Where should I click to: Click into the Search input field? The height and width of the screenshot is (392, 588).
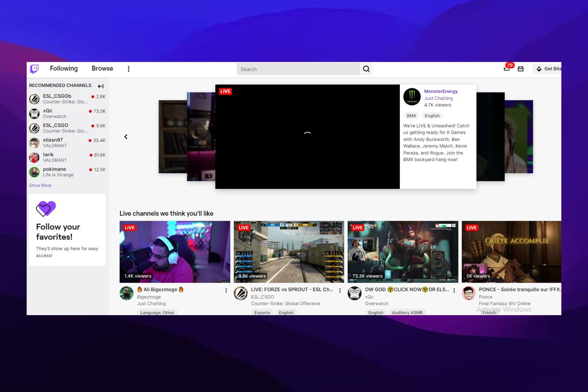tap(298, 69)
